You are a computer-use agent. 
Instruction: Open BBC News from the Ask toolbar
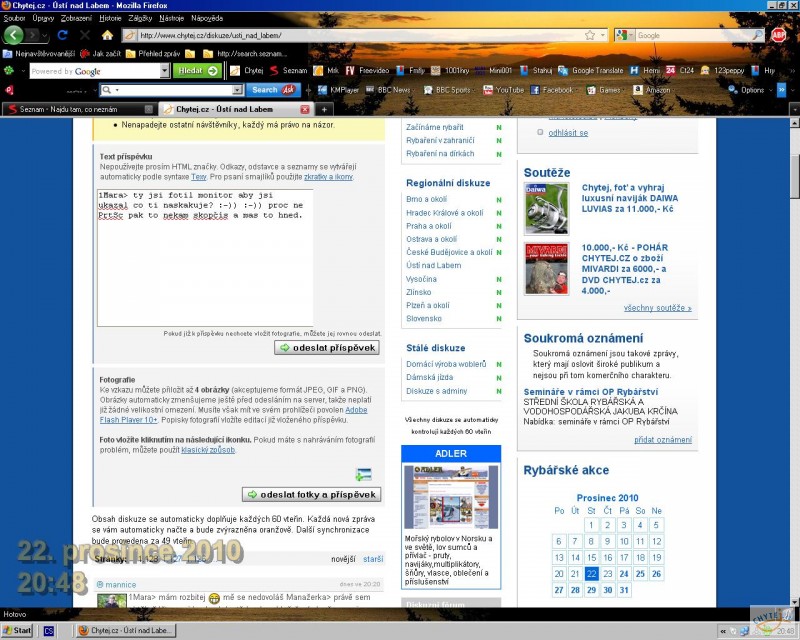pyautogui.click(x=388, y=90)
